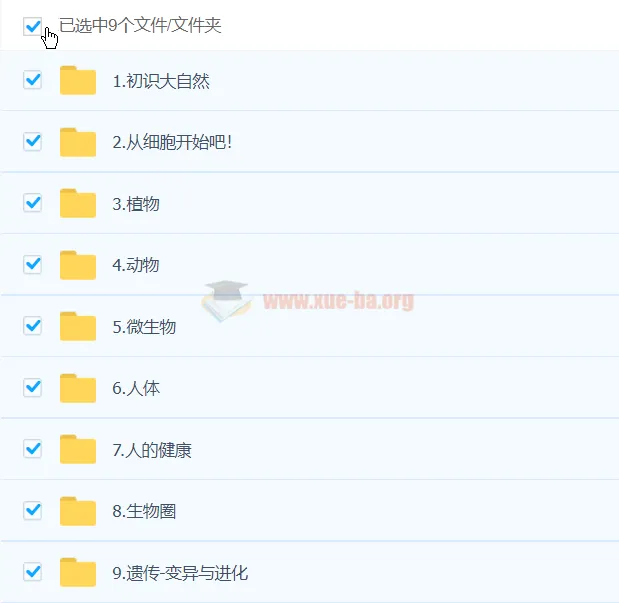The width and height of the screenshot is (619, 603).
Task: Open the 5.微生物 folder icon
Action: click(78, 326)
